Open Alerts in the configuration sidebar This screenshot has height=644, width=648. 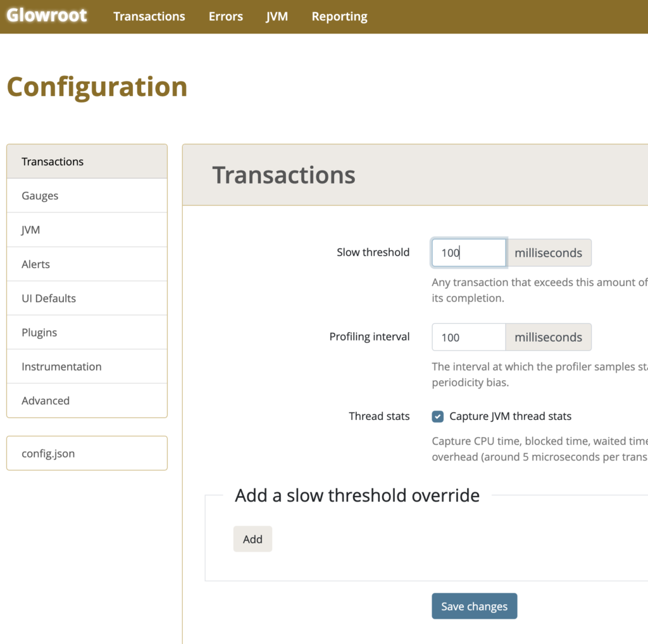point(87,264)
